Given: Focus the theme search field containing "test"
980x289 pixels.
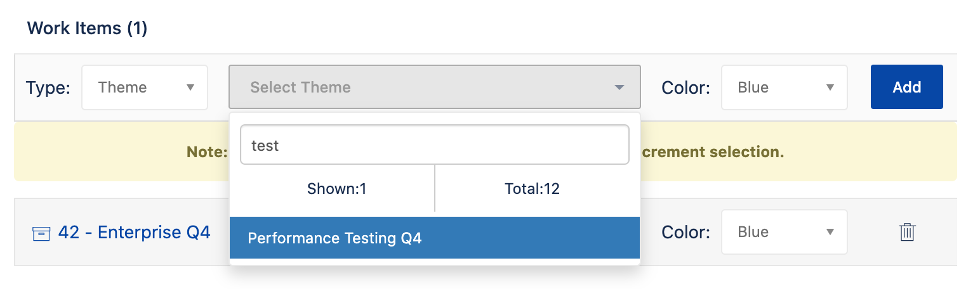Looking at the screenshot, I should [x=435, y=145].
